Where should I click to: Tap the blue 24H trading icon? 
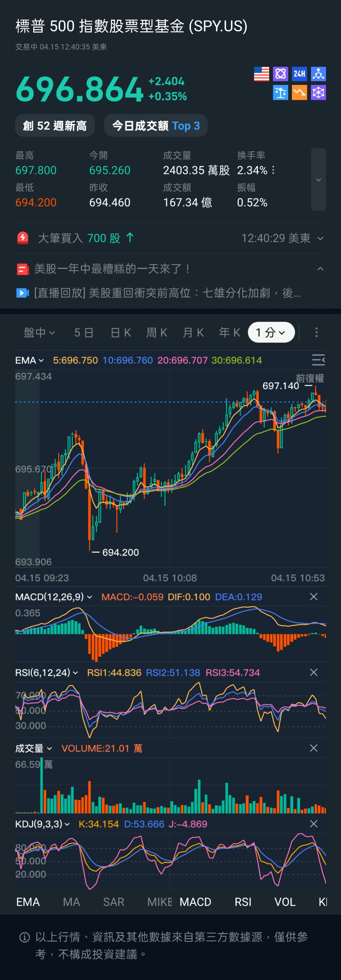tap(299, 74)
